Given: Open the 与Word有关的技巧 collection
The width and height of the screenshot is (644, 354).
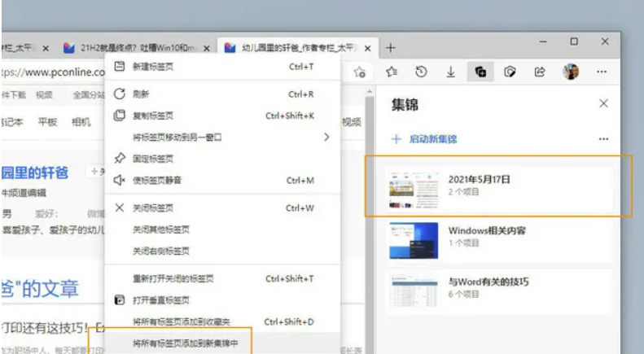Looking at the screenshot, I should (x=498, y=291).
